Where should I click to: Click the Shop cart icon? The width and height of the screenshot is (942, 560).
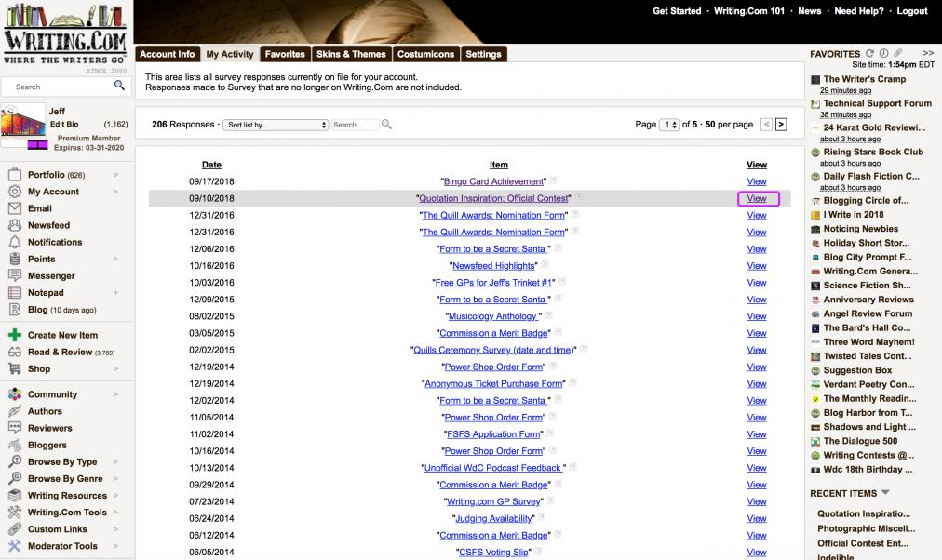click(x=15, y=368)
